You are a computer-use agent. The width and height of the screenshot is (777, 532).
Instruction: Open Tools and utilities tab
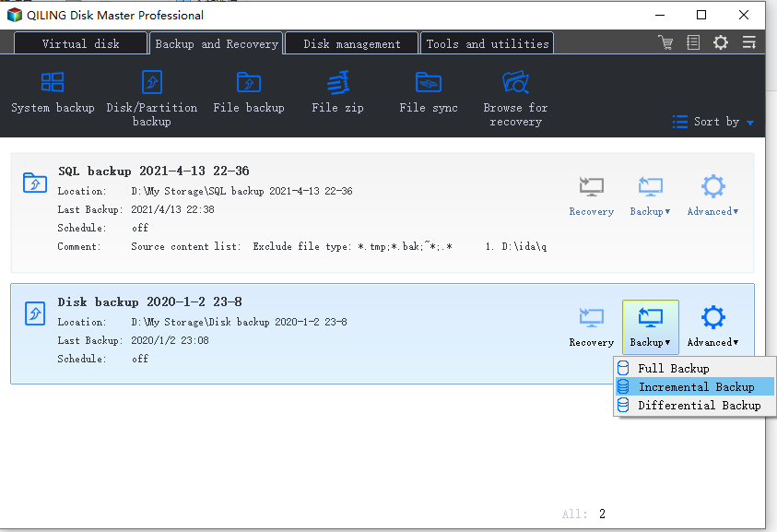(487, 43)
